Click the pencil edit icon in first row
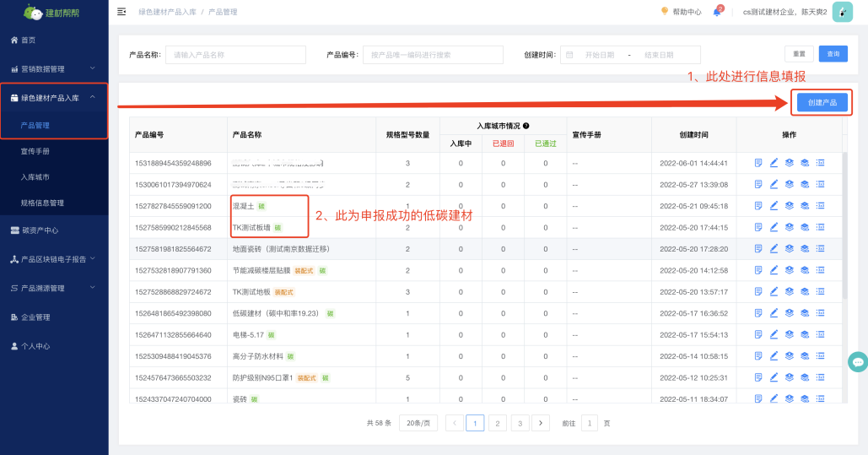868x455 pixels. [x=774, y=163]
